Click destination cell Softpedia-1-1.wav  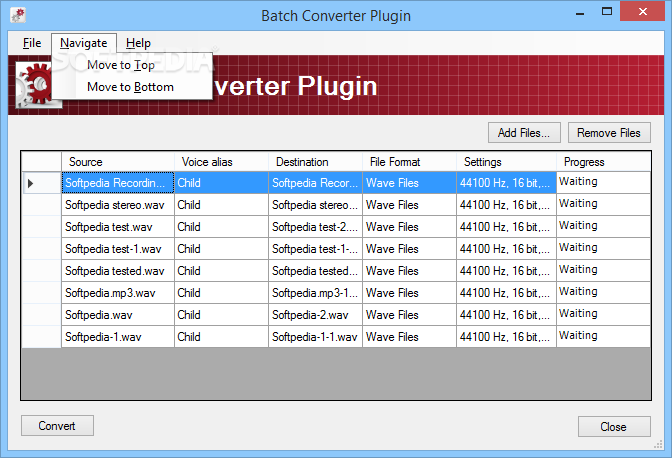[x=315, y=337]
